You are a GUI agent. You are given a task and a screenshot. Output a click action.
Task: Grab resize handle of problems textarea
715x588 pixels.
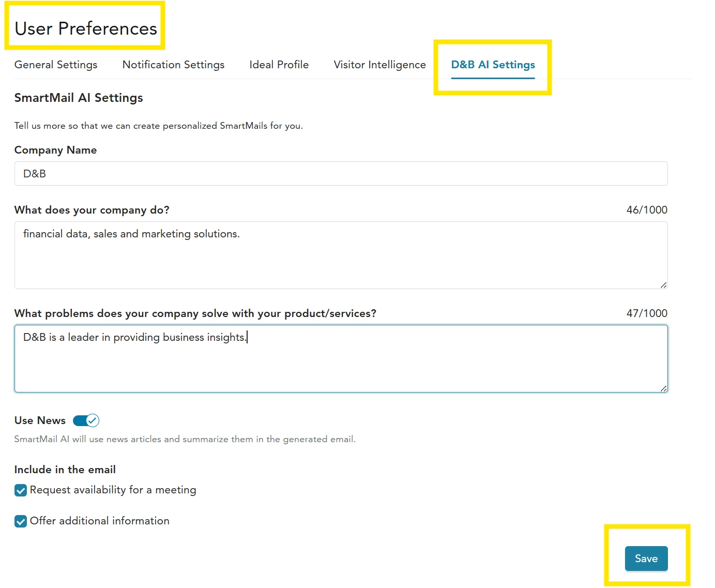pyautogui.click(x=663, y=388)
